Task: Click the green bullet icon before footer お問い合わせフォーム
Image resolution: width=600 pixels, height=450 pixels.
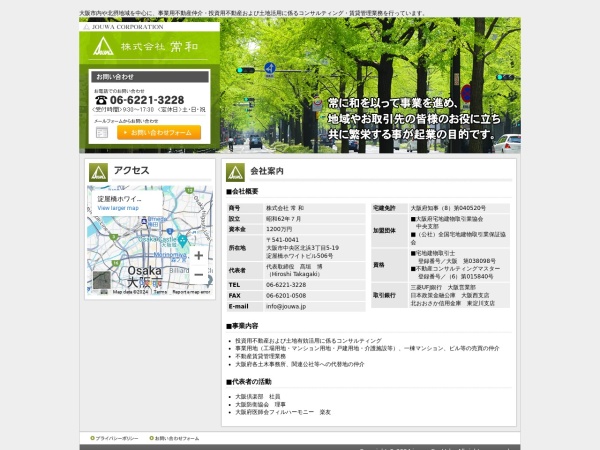Action: pyautogui.click(x=152, y=438)
